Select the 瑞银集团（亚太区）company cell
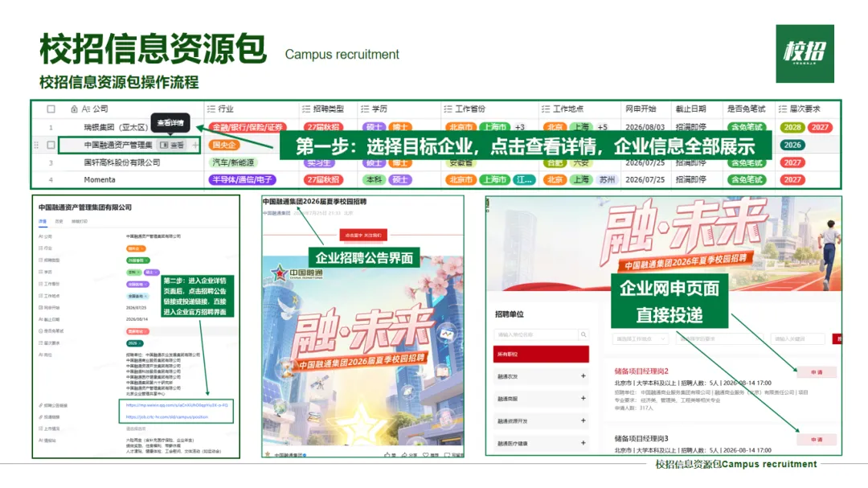The width and height of the screenshot is (868, 488). (117, 127)
